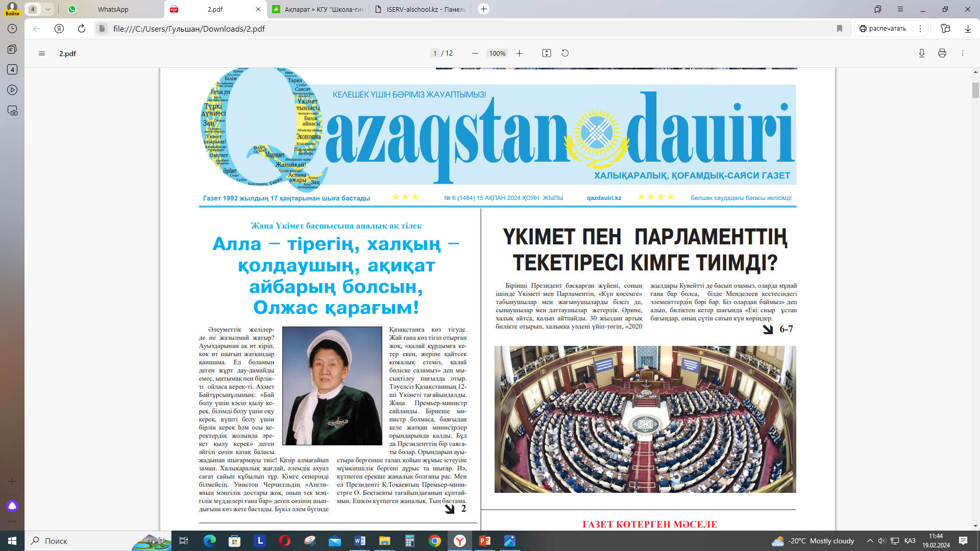This screenshot has height=551, width=980.
Task: Show hidden system tray icons
Action: point(870,541)
